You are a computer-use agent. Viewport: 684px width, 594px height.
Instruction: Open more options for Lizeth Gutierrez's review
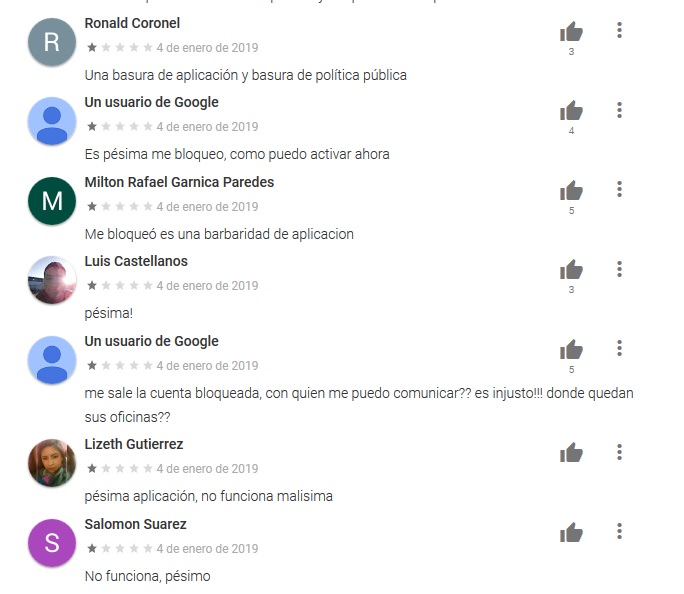click(619, 452)
